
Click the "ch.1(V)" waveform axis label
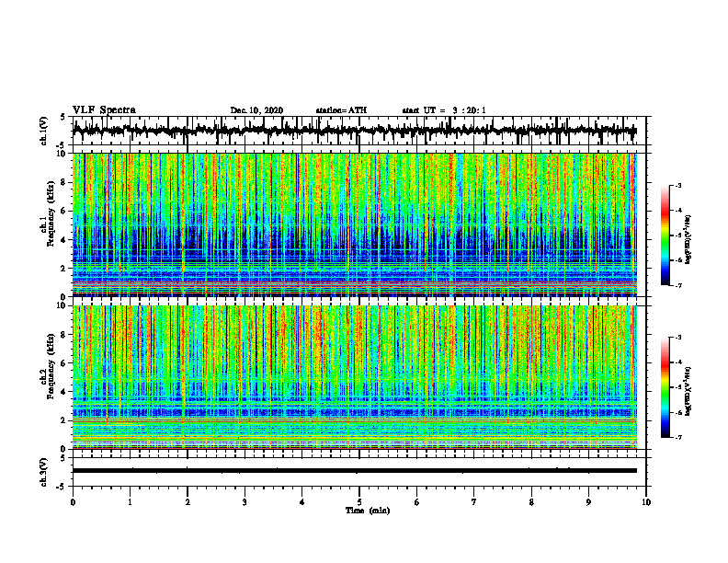pyautogui.click(x=44, y=131)
